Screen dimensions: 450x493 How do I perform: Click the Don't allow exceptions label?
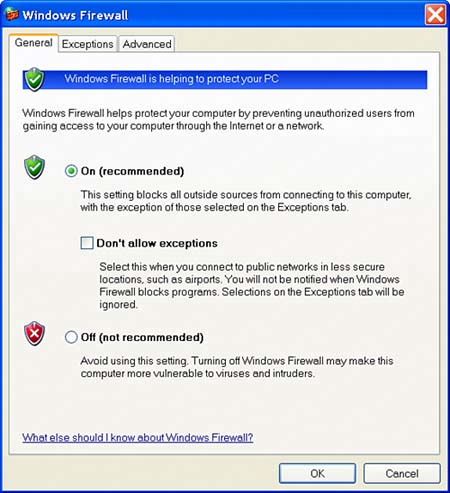pyautogui.click(x=157, y=243)
